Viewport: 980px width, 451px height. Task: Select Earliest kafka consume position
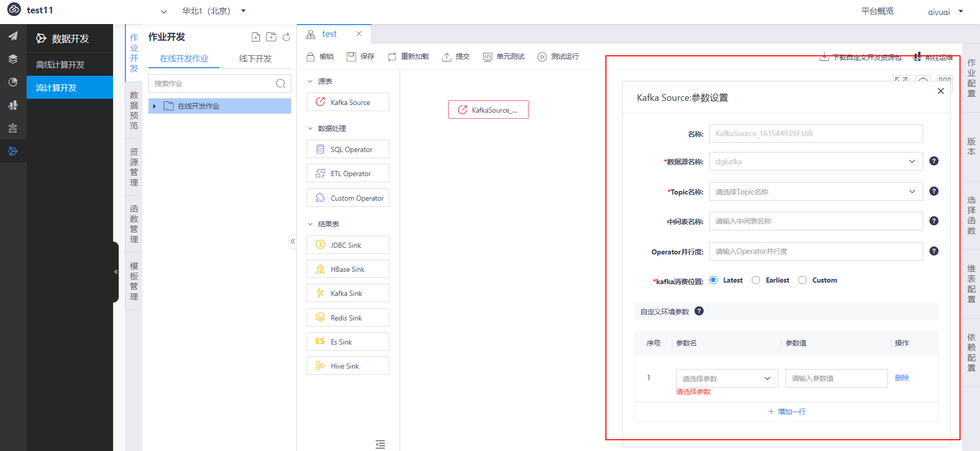(756, 280)
